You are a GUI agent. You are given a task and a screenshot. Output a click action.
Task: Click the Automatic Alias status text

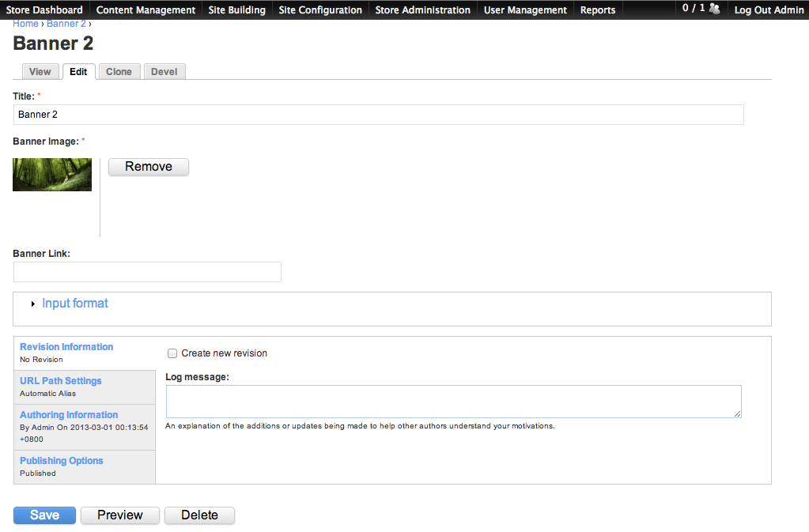[x=48, y=394]
